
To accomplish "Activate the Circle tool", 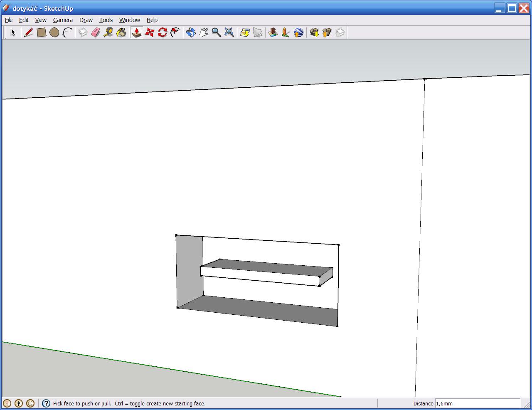I will coord(54,32).
